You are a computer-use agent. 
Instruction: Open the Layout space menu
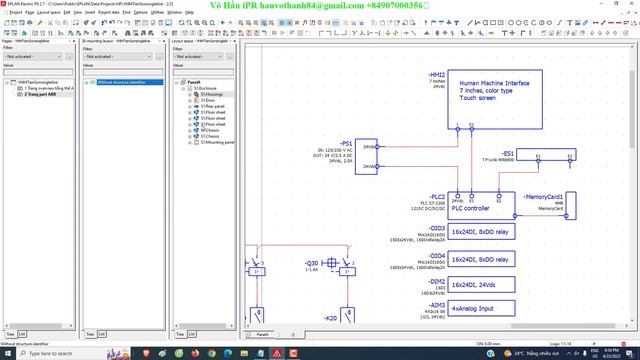49,13
